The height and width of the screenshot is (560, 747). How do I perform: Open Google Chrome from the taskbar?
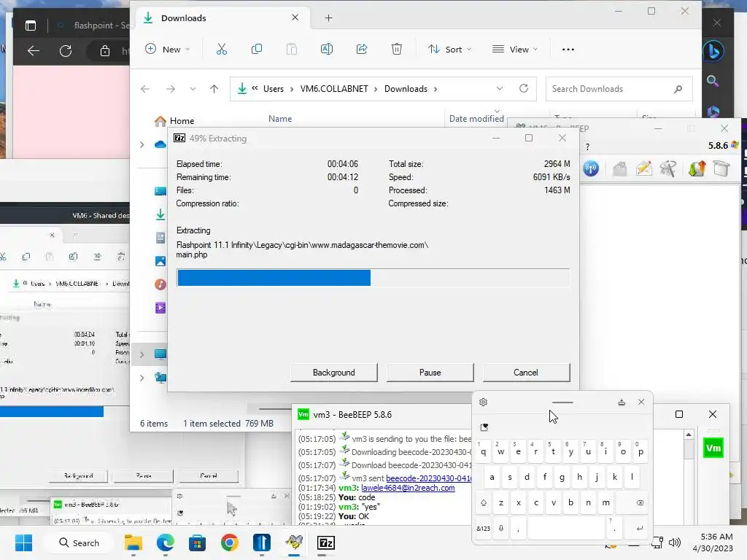point(230,542)
